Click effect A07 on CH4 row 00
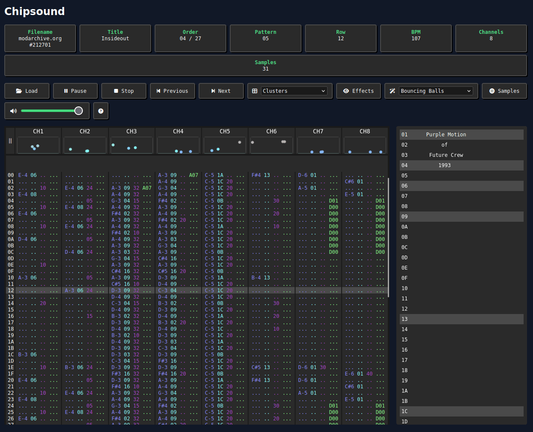 194,175
